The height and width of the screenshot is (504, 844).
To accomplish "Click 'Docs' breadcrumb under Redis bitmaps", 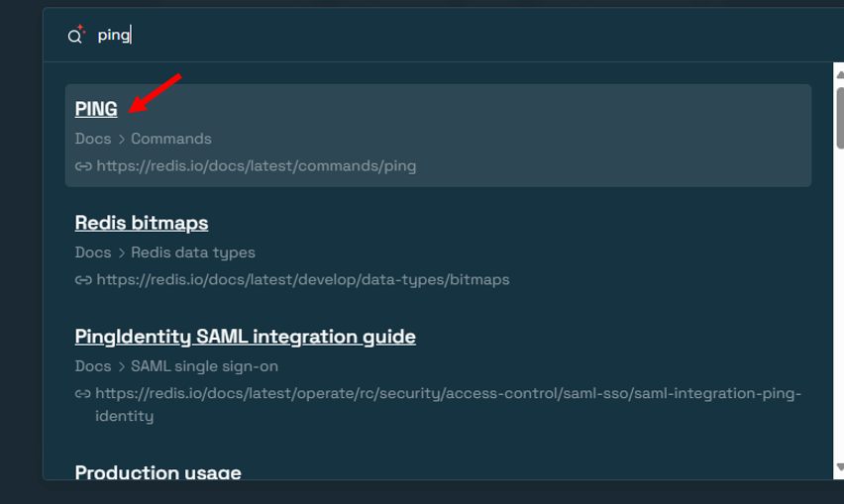I will coord(93,252).
